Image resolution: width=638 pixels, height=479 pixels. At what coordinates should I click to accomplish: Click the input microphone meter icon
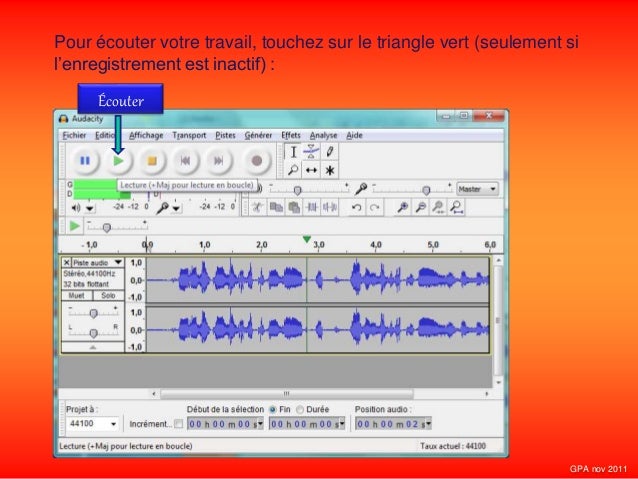click(x=162, y=208)
